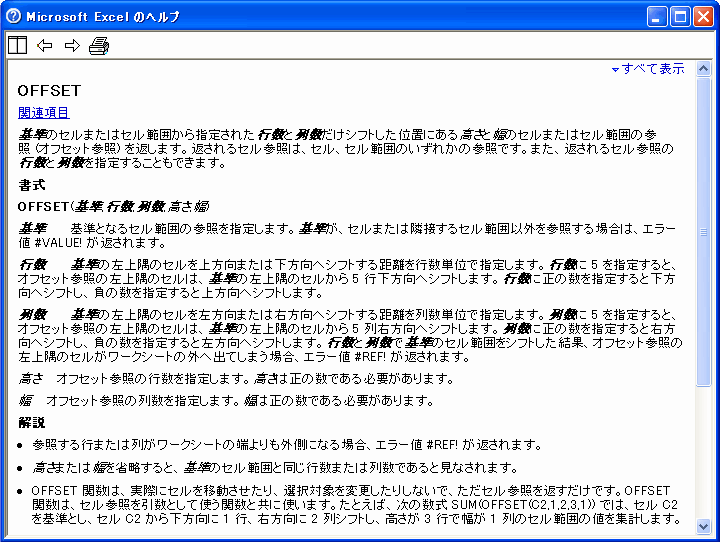The width and height of the screenshot is (720, 542).
Task: Go back with the left arrow icon
Action: pyautogui.click(x=45, y=45)
